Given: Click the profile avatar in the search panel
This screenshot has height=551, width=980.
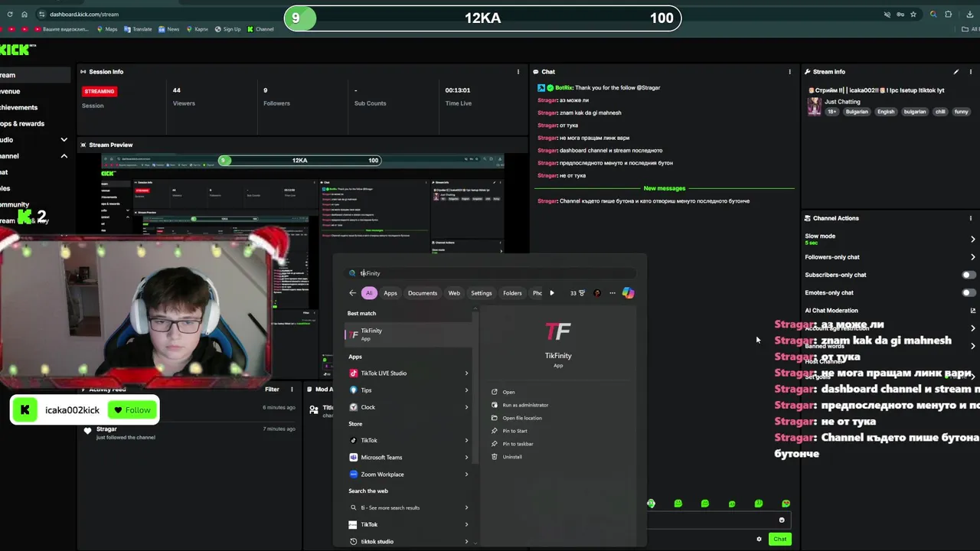Looking at the screenshot, I should [x=597, y=293].
